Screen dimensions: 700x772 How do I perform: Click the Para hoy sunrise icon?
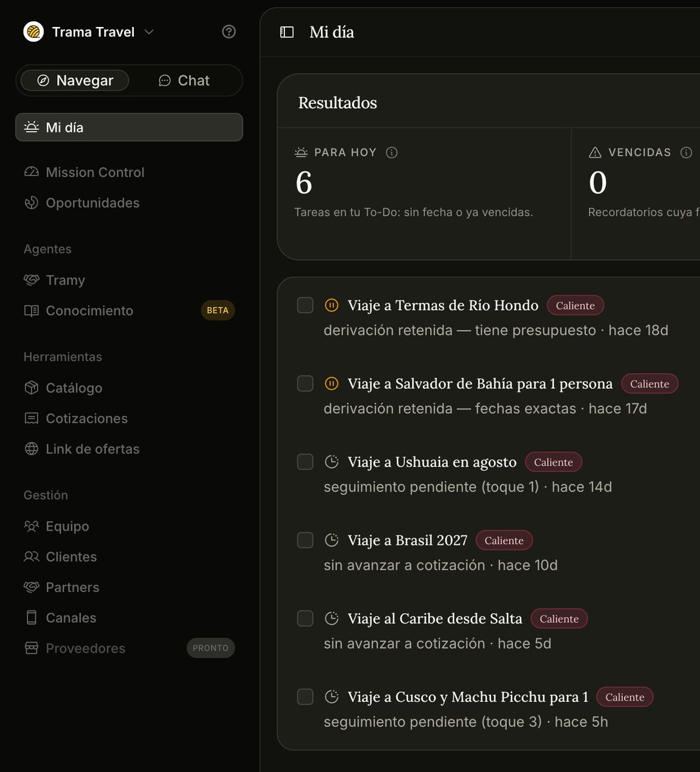[x=301, y=152]
